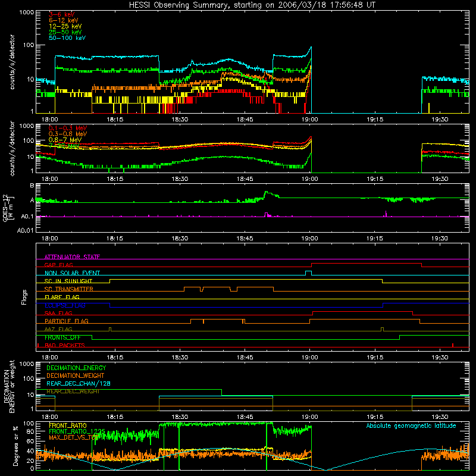Select the DECIMATION ENERGY or weight axis label
Image resolution: width=476 pixels, height=476 pixels.
pyautogui.click(x=9, y=386)
